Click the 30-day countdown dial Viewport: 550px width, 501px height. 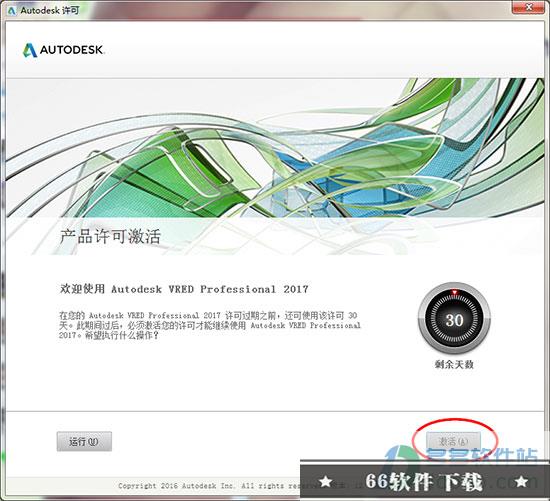(454, 319)
